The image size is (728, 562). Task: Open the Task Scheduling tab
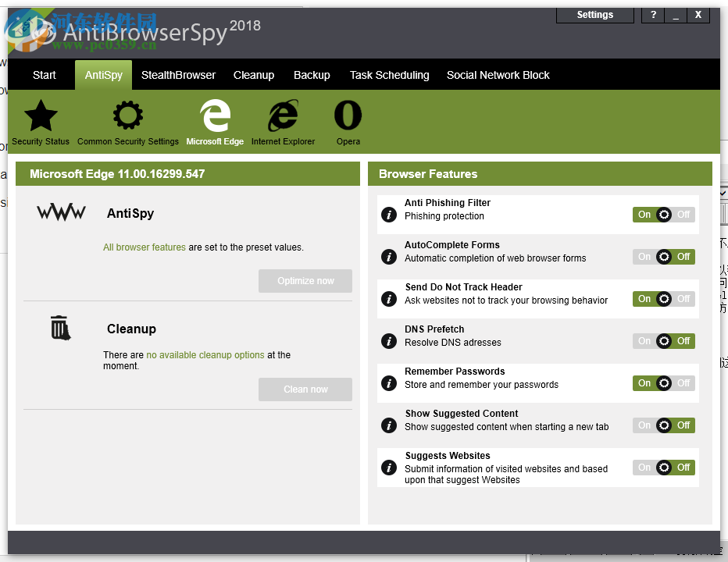[x=389, y=75]
